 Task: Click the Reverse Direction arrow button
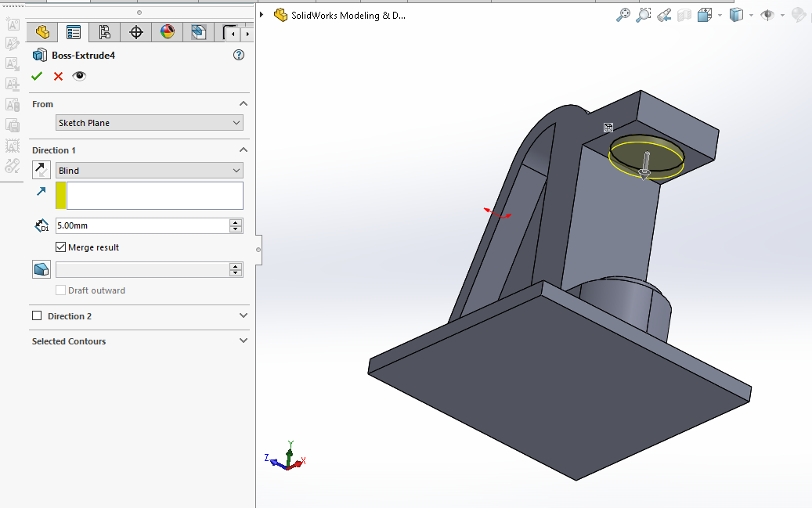point(41,170)
